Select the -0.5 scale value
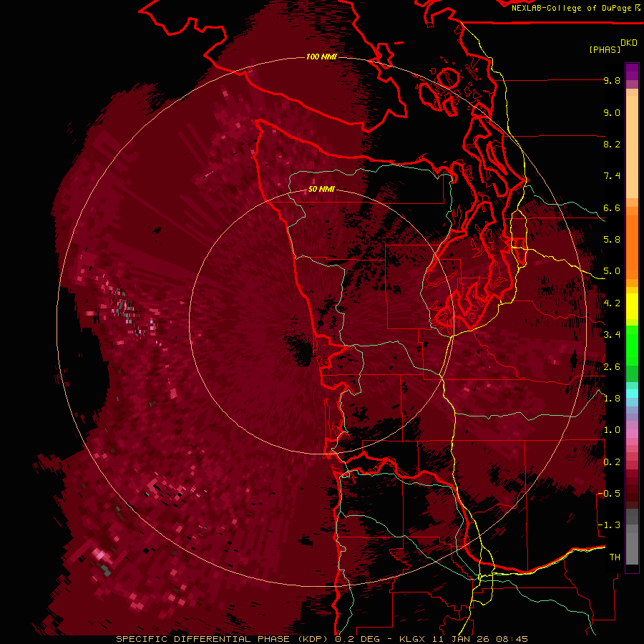Screen dimensions: 644x644 pos(609,494)
